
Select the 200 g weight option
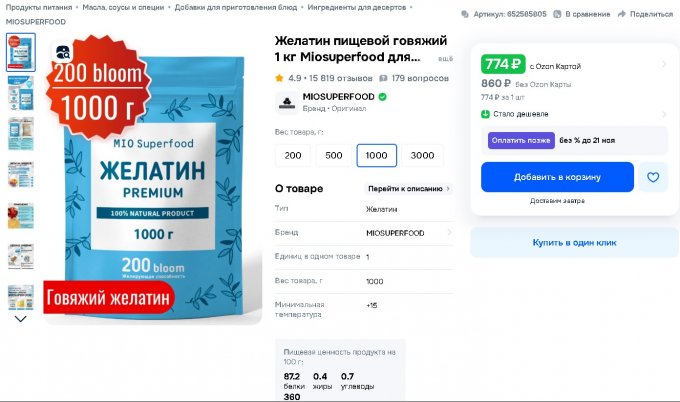tap(293, 155)
